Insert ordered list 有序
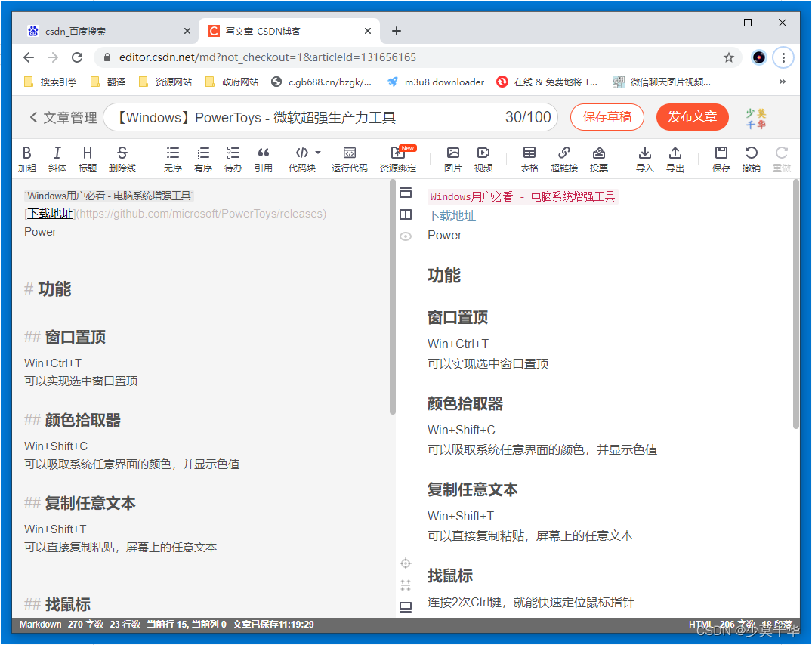This screenshot has height=645, width=812. [x=203, y=159]
